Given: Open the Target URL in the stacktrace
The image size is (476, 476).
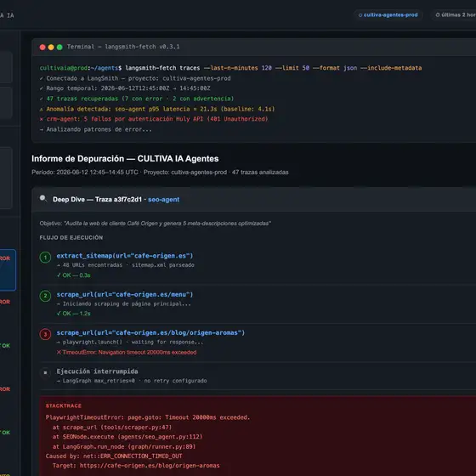Looking at the screenshot, I should tap(150, 466).
